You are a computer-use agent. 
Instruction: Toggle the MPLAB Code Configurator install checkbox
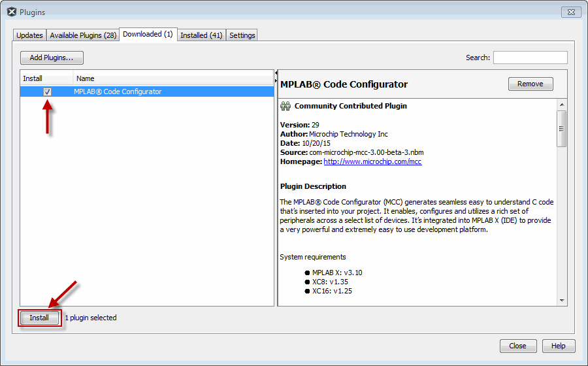(x=47, y=92)
